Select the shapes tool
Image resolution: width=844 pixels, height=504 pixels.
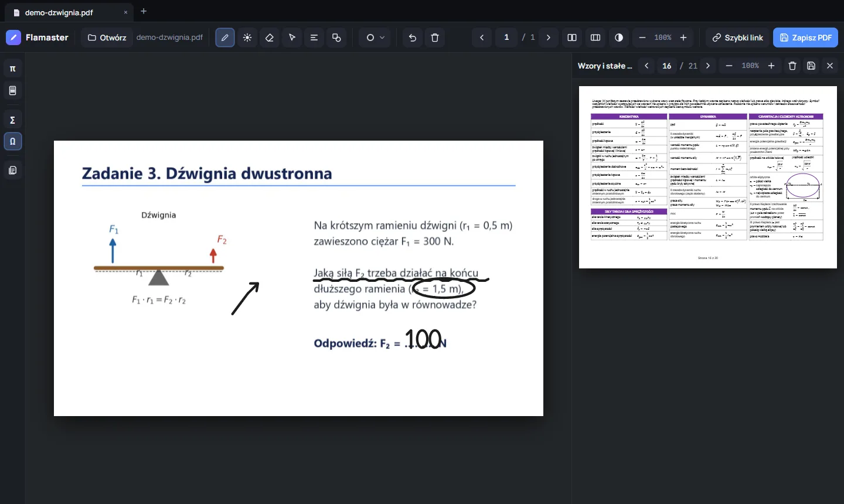coord(336,38)
